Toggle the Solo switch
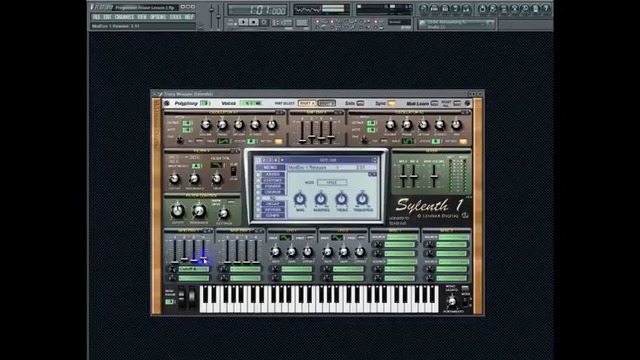This screenshot has height=360, width=640. (360, 103)
